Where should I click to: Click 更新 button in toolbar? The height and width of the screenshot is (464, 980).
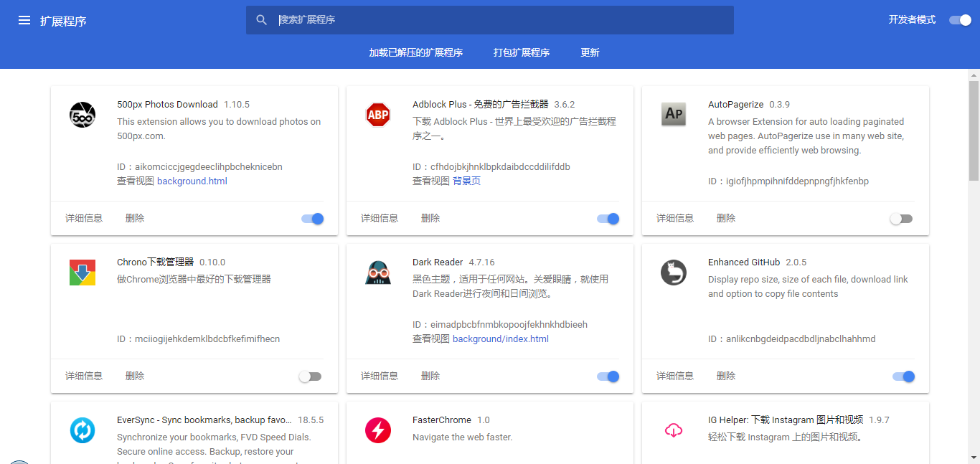pyautogui.click(x=590, y=52)
